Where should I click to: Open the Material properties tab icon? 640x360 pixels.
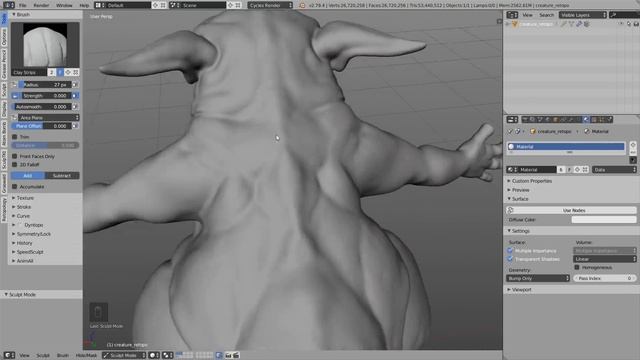coord(586,120)
